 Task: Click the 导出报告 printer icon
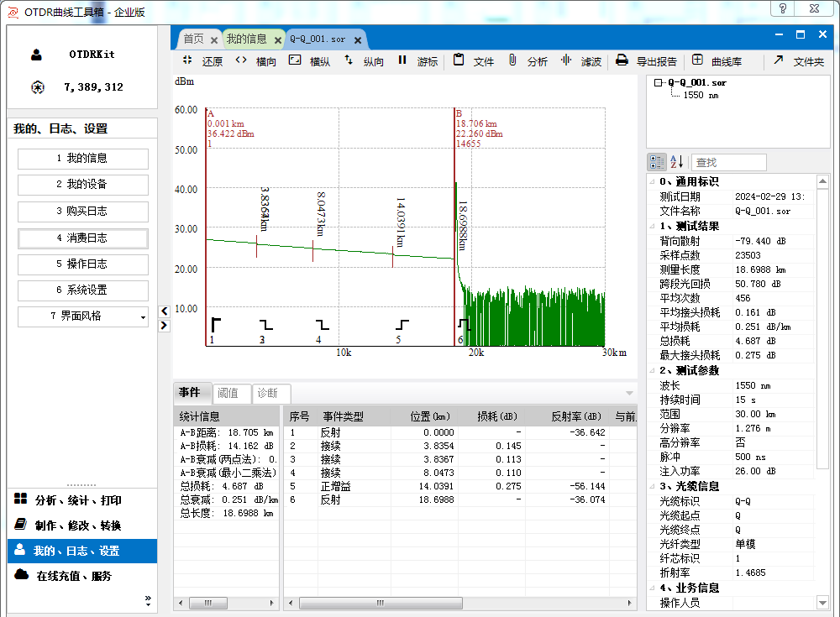[x=622, y=60]
